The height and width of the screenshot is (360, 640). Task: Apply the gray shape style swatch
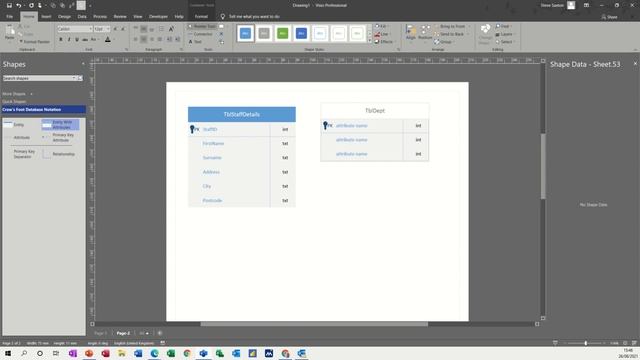pos(264,33)
